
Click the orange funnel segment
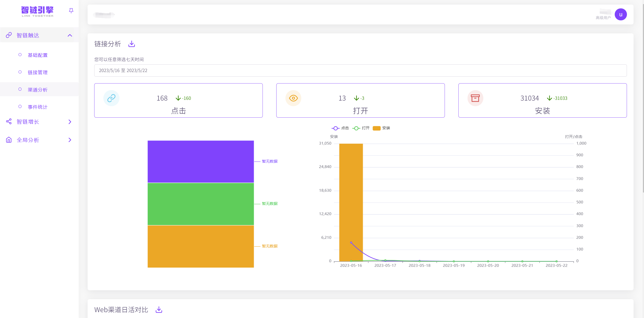[x=201, y=246]
